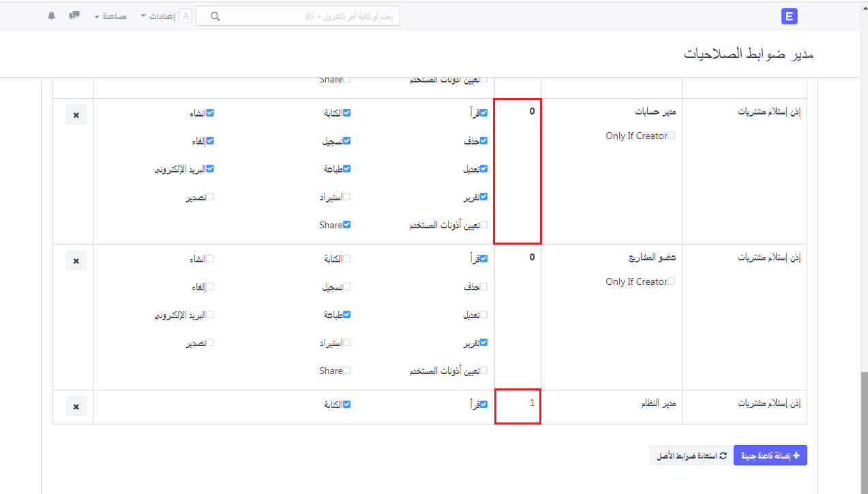
Task: Click إضافة قاعدة جديدة button
Action: click(x=770, y=455)
